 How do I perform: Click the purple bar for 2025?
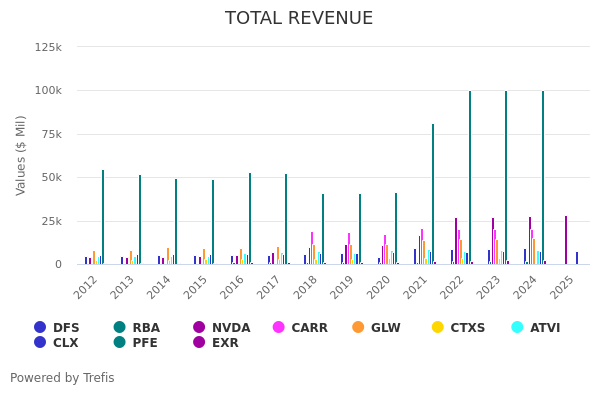(x=566, y=240)
